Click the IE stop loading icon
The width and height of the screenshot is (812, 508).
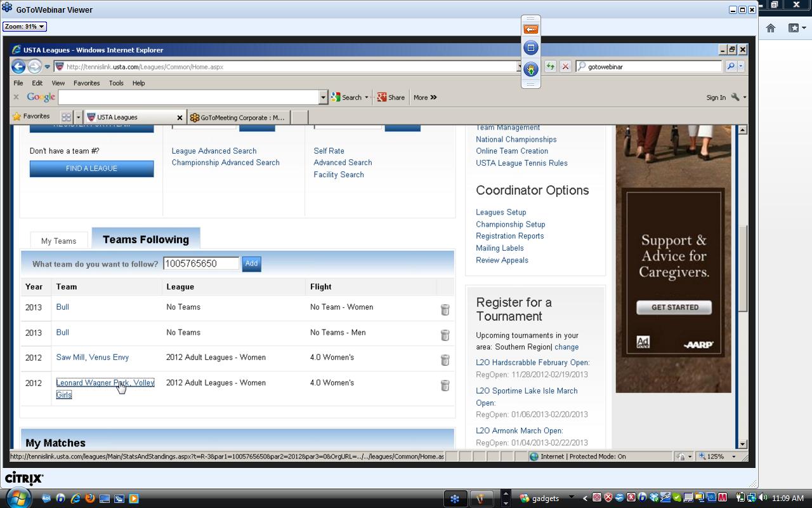pyautogui.click(x=565, y=67)
